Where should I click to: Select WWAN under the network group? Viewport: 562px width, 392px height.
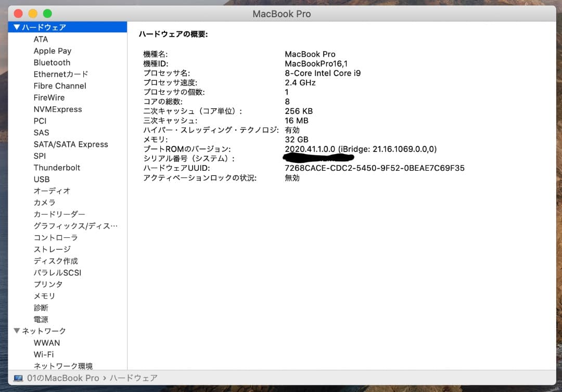[47, 343]
